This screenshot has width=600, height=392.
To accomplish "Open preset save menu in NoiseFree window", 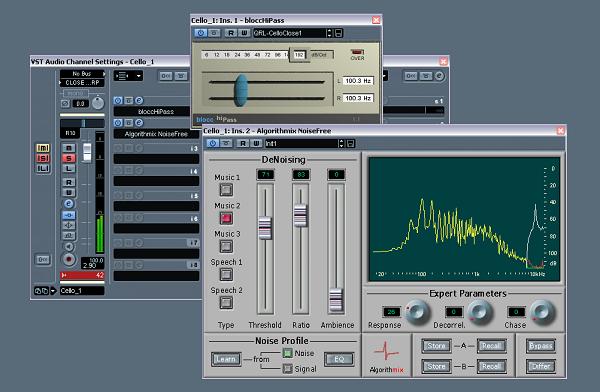I will (x=351, y=144).
